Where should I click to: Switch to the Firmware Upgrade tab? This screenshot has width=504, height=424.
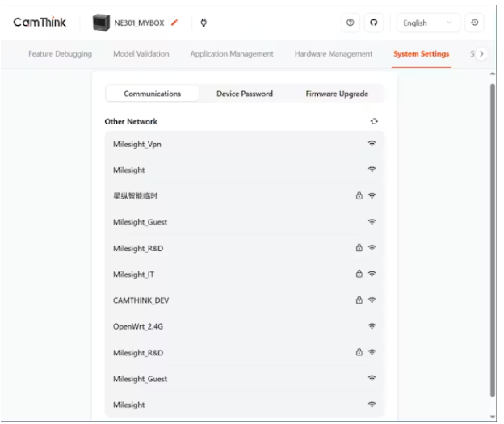pyautogui.click(x=336, y=94)
